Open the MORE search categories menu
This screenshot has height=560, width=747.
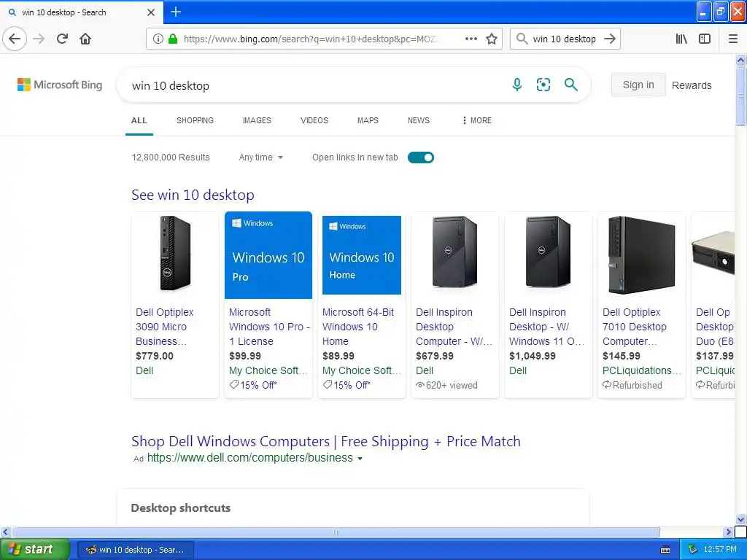[x=476, y=120]
